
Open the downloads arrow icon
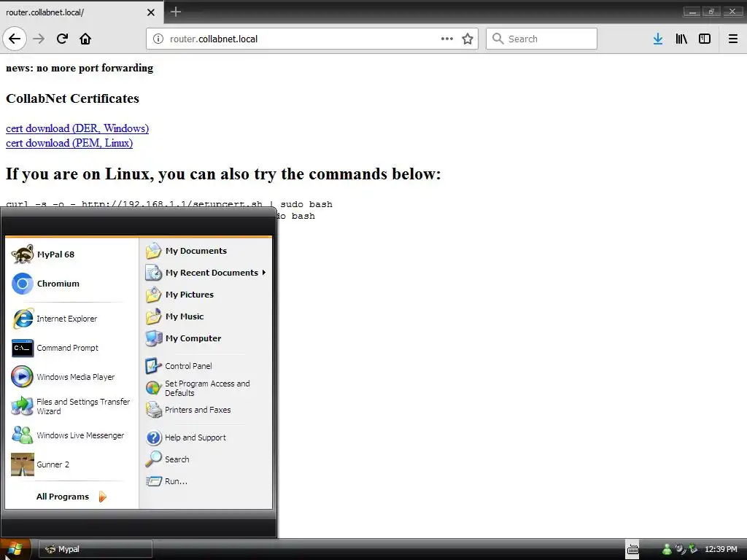click(658, 39)
